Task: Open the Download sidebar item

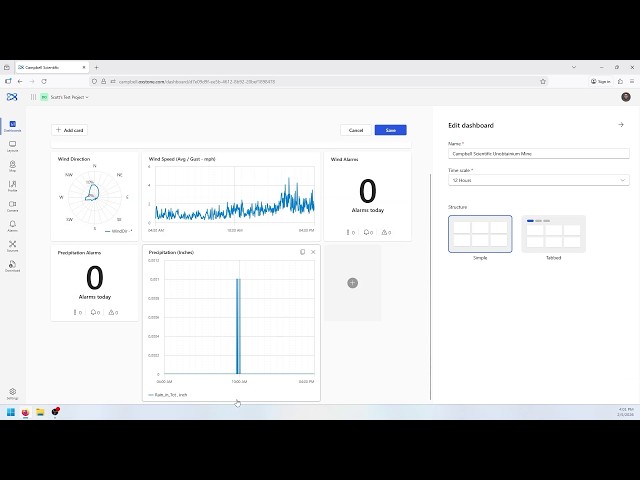Action: click(x=12, y=266)
